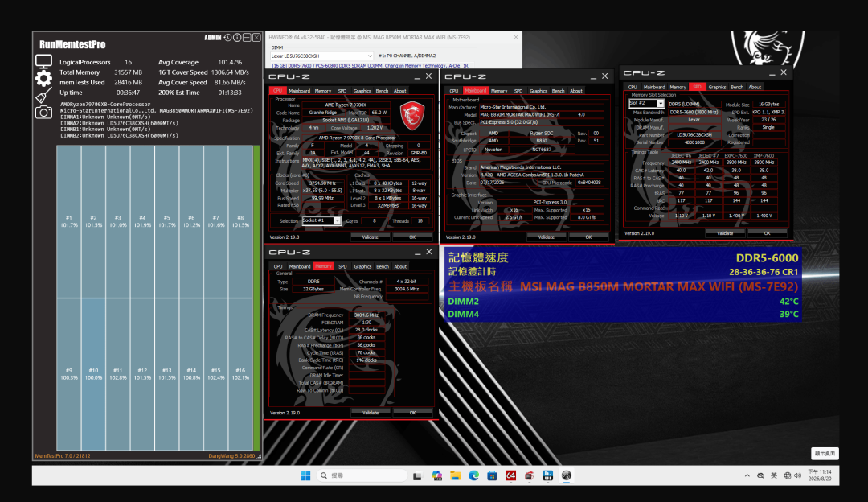
Task: Click the Avg Coverage value 101.47%
Action: 230,62
